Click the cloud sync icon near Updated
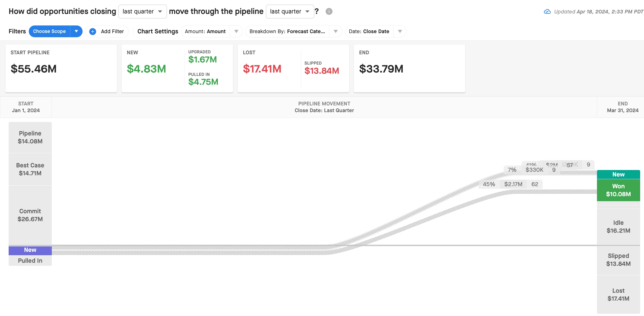 coord(547,12)
